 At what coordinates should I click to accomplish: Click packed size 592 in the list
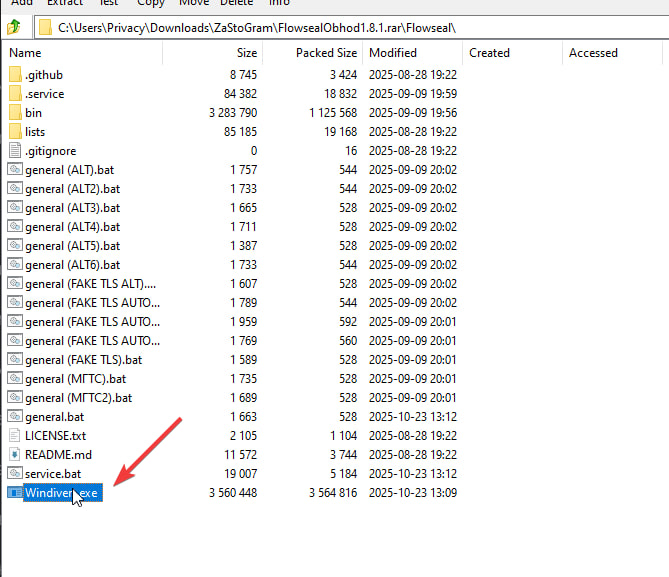348,322
